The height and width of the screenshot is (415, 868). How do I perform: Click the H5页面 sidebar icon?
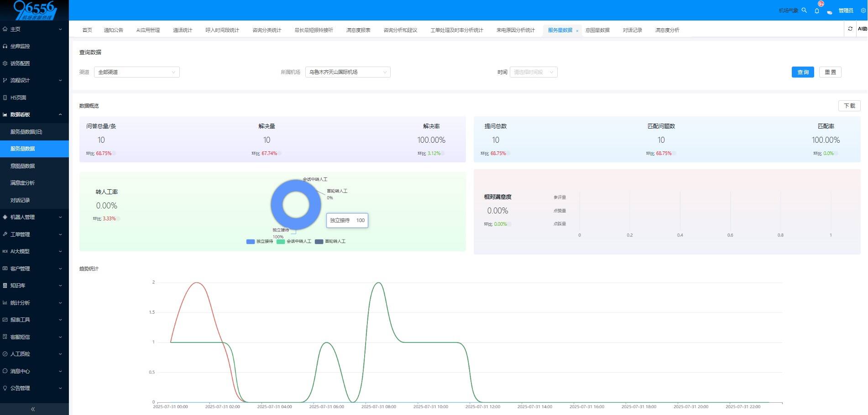5,98
